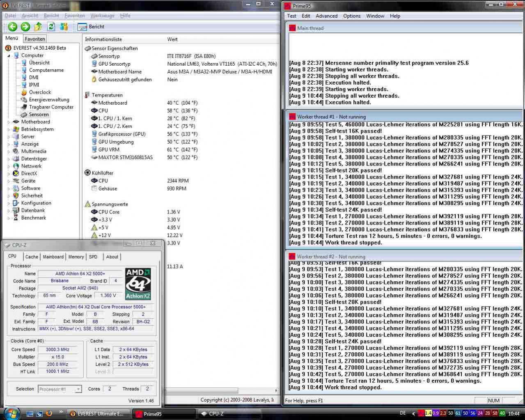Open the Ansicht menu in EVEREST
This screenshot has width=525, height=420.
(x=30, y=16)
